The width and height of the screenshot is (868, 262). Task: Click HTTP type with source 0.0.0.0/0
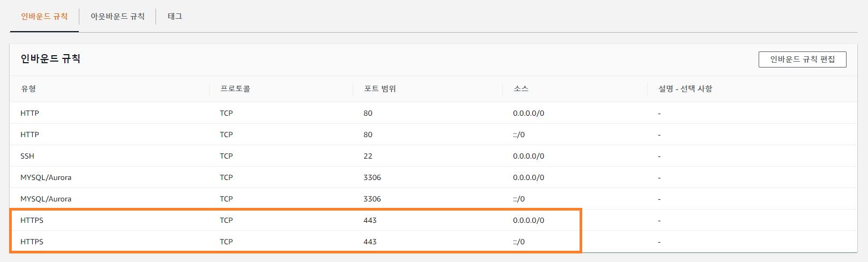(x=29, y=113)
